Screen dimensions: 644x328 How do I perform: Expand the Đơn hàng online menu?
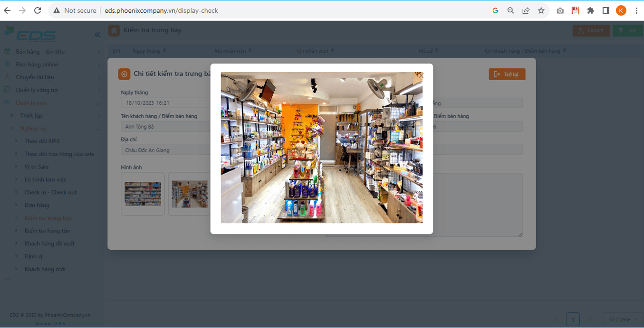[x=99, y=65]
